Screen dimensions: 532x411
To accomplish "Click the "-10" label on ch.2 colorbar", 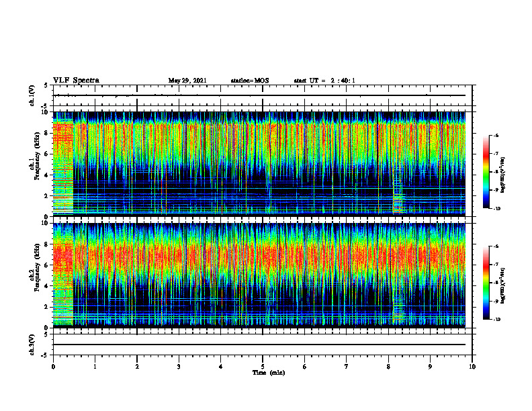I will coord(496,320).
